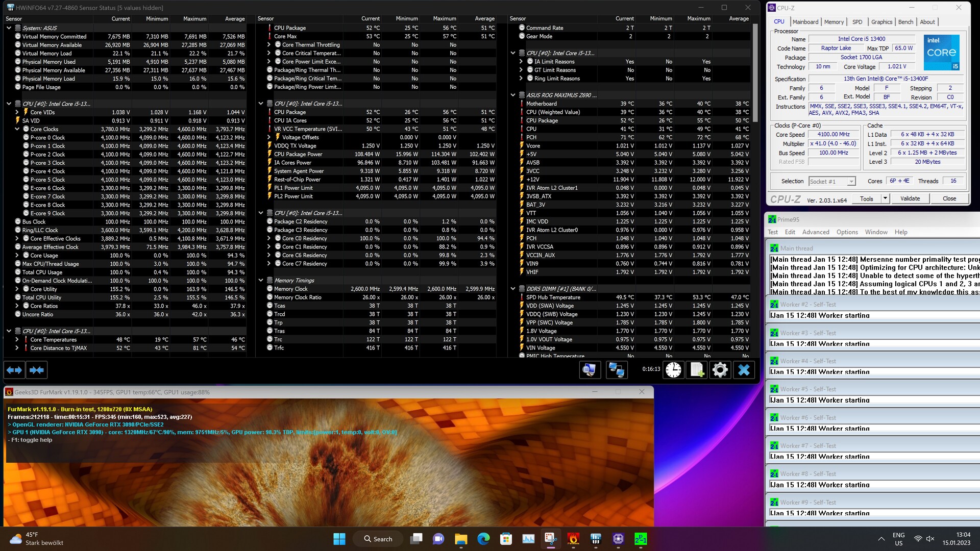Click the Close button in CPU-Z

coord(949,198)
